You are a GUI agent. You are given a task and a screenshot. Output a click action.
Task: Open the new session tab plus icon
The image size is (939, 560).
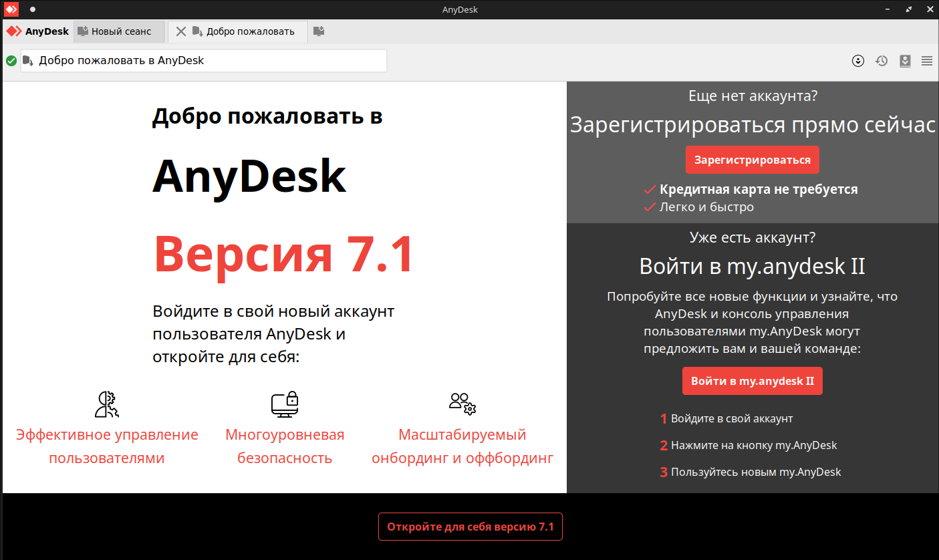[x=319, y=31]
